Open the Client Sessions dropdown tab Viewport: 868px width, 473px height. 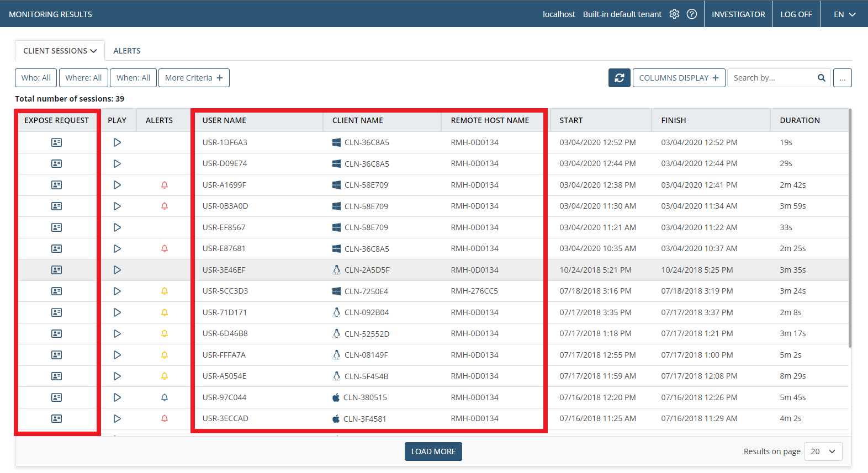tap(60, 51)
